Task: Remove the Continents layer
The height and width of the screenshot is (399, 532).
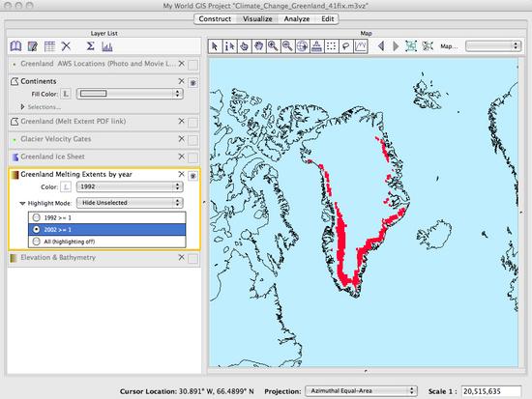Action: (x=182, y=81)
